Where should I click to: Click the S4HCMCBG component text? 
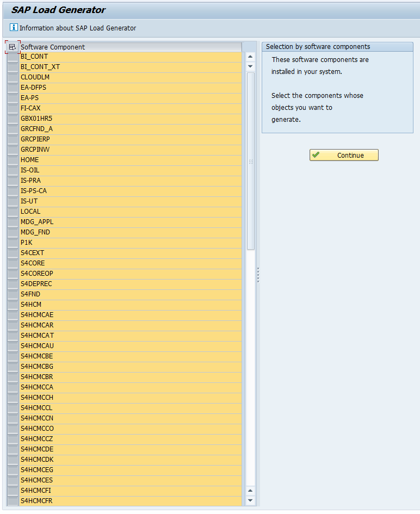pyautogui.click(x=36, y=367)
